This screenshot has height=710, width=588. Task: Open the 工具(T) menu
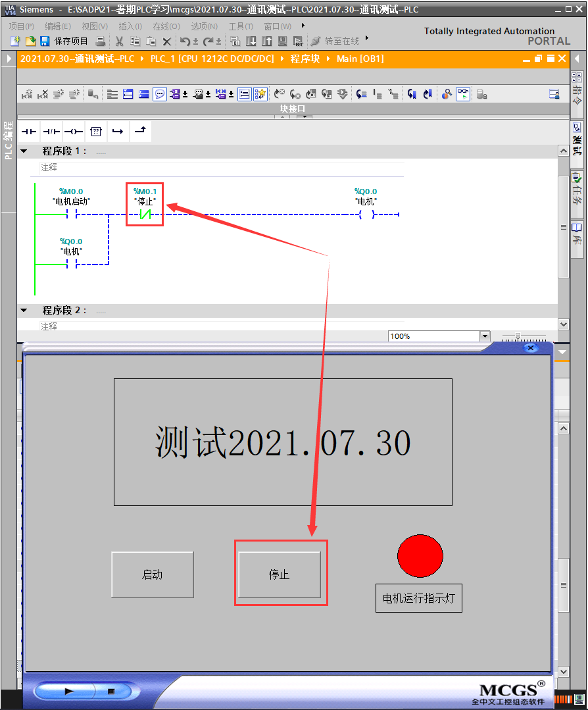241,26
